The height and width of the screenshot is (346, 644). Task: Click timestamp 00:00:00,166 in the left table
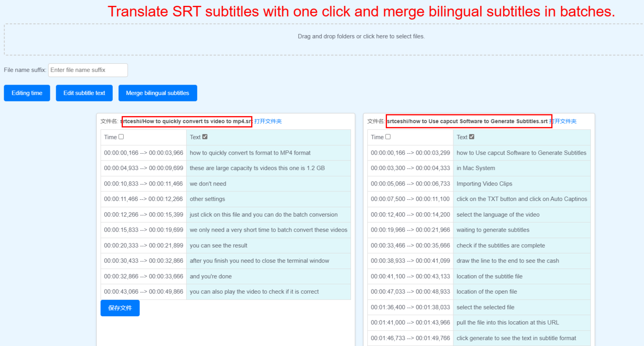tap(143, 152)
